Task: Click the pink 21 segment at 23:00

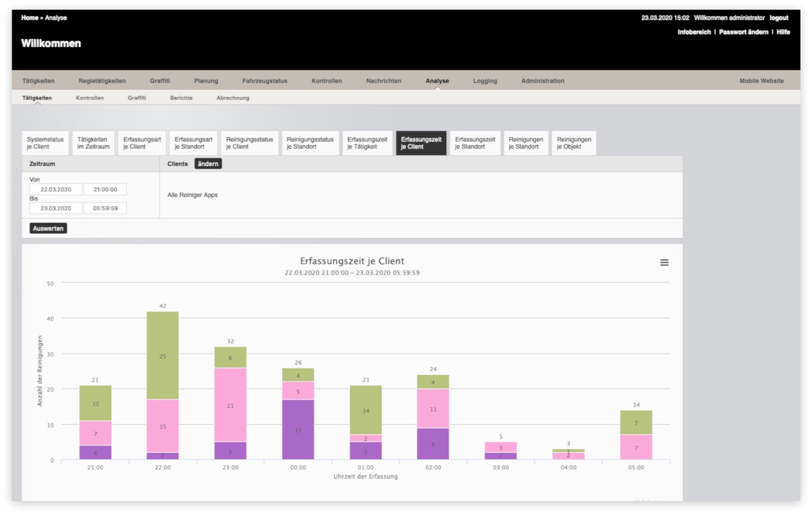Action: click(x=230, y=405)
